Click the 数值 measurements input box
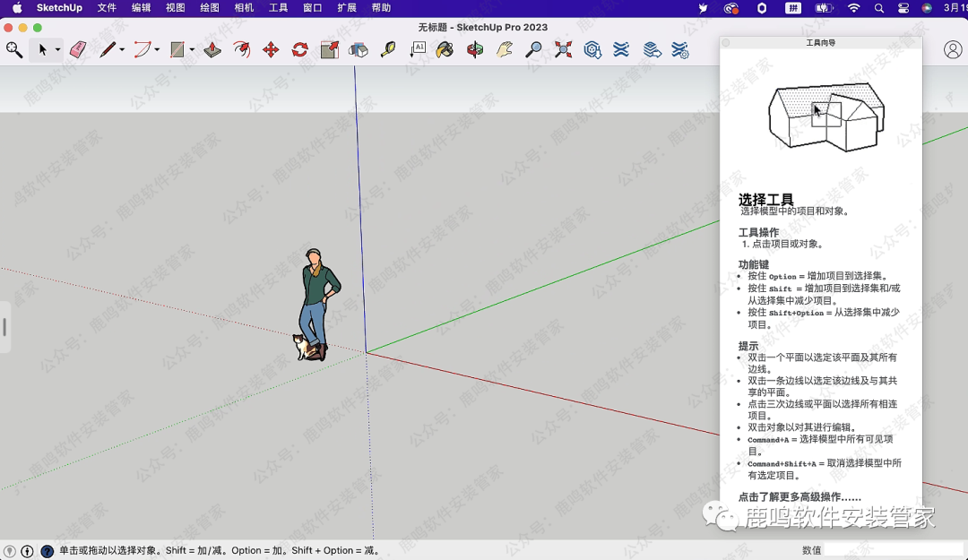The width and height of the screenshot is (968, 560). click(x=894, y=550)
